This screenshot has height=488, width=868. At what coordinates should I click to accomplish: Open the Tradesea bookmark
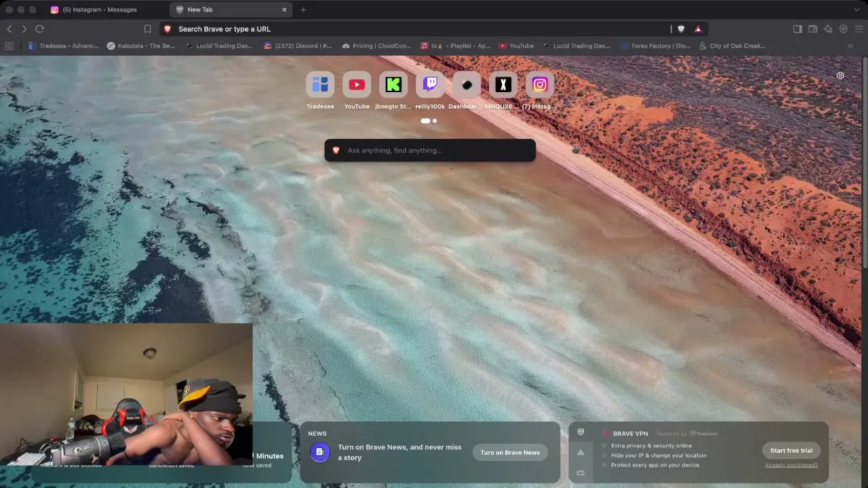coord(64,46)
